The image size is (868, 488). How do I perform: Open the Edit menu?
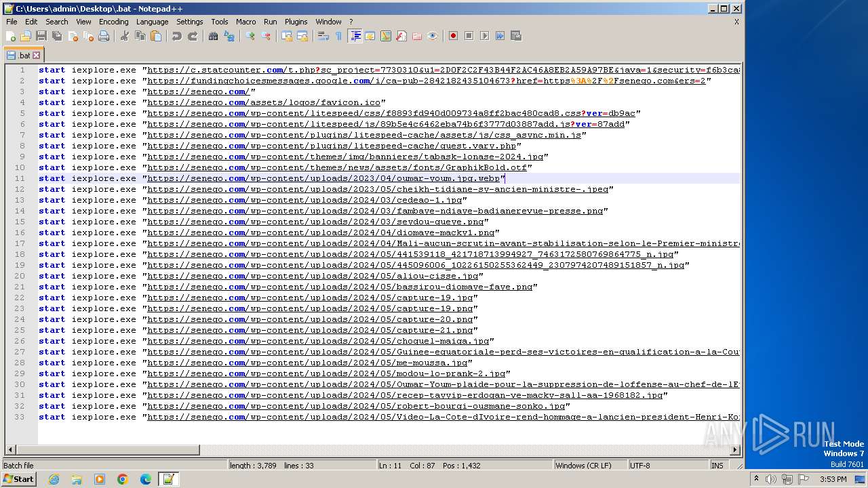coord(31,22)
